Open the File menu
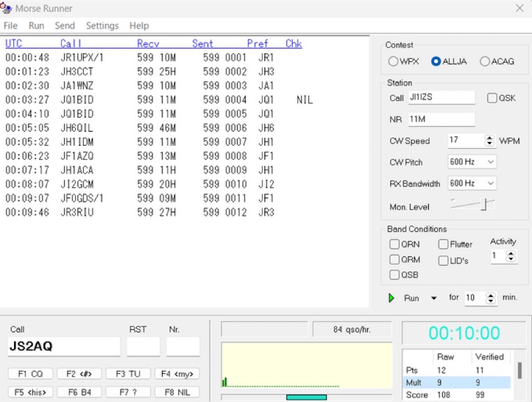This screenshot has height=402, width=532. click(x=10, y=26)
